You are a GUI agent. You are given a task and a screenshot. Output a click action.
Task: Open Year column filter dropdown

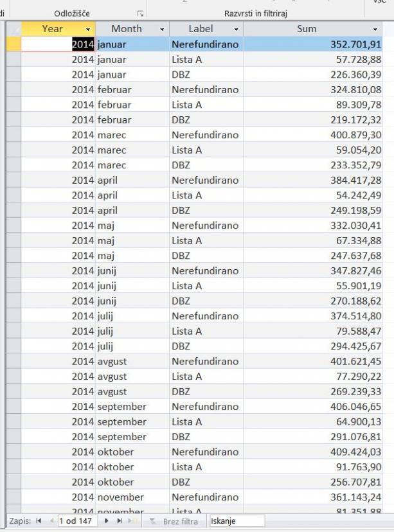(88, 30)
